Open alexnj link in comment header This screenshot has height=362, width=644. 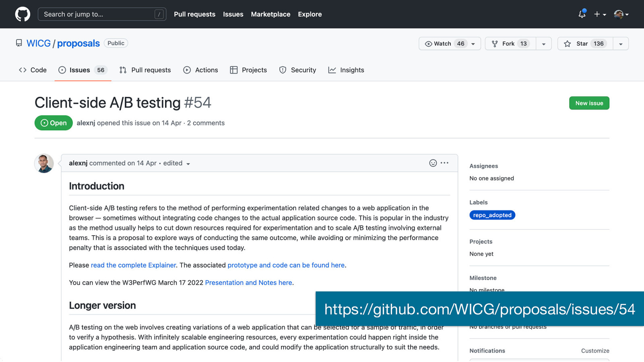[x=78, y=163]
